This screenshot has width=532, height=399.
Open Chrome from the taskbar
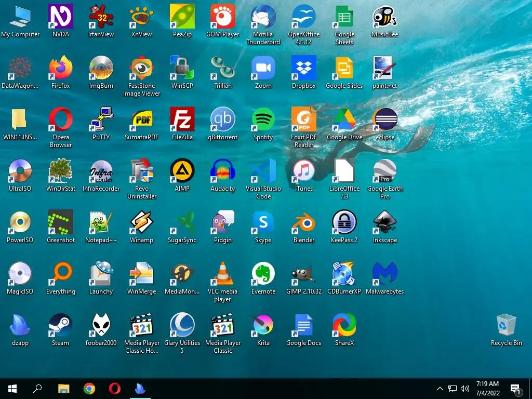click(89, 389)
